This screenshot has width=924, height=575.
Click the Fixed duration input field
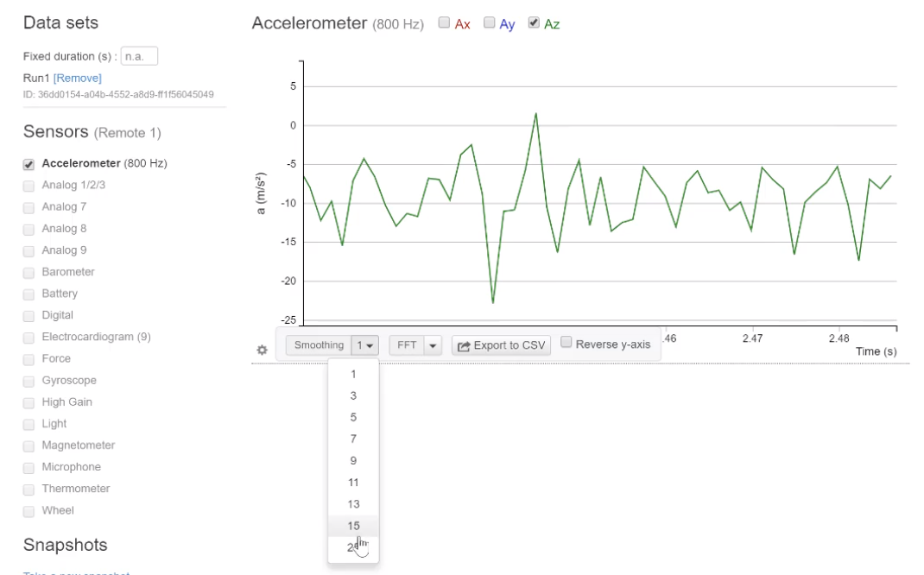pyautogui.click(x=139, y=56)
